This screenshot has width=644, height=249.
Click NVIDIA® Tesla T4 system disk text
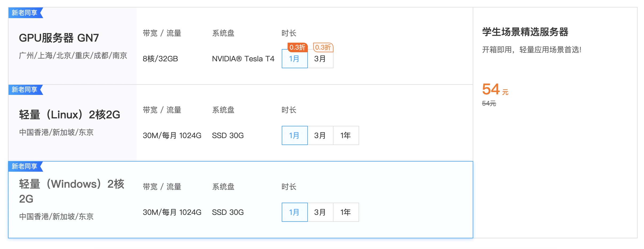coord(243,59)
